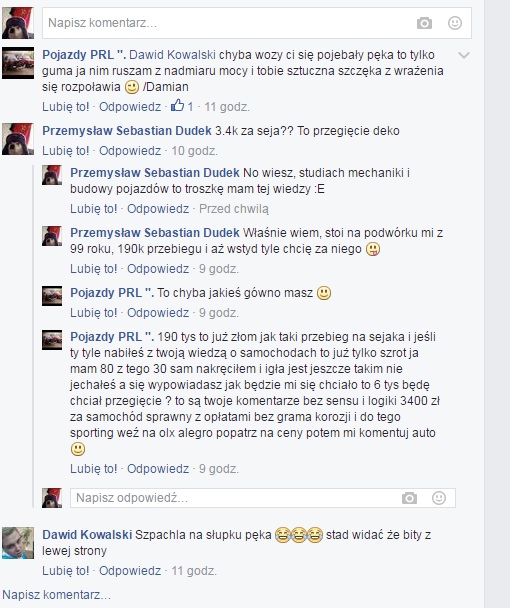Screen dimensions: 510x608
Task: Click 'Odpowiedz' under 'To chyba jakieś gówno' reply
Action: click(158, 313)
